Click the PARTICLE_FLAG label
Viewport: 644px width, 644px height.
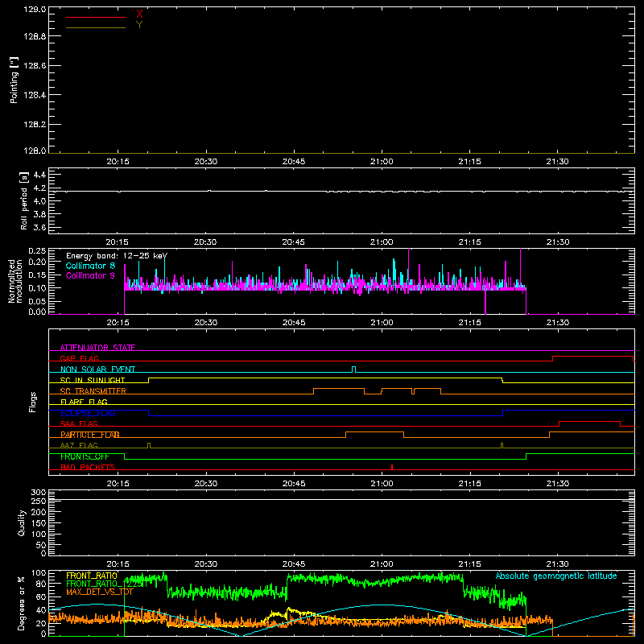(x=90, y=435)
